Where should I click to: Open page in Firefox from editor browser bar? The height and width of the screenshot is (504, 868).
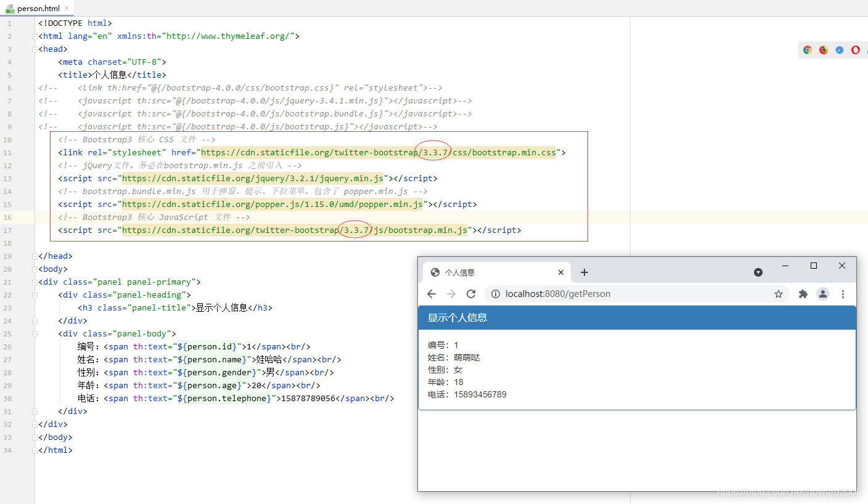tap(823, 50)
